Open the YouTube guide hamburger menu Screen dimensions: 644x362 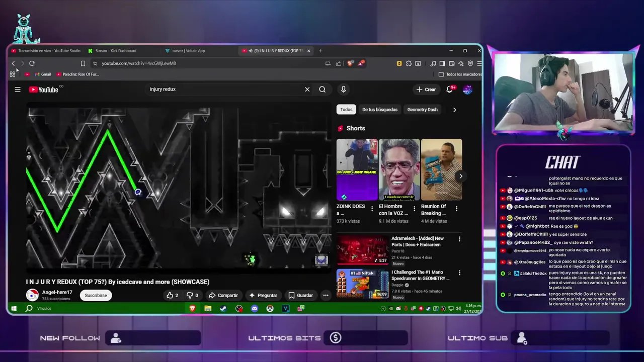point(18,89)
